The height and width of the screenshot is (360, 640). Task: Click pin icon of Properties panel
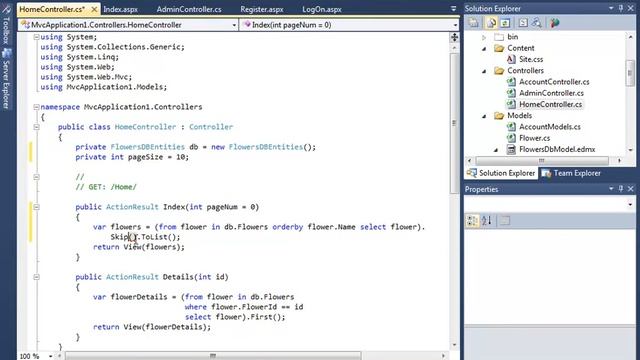point(621,189)
